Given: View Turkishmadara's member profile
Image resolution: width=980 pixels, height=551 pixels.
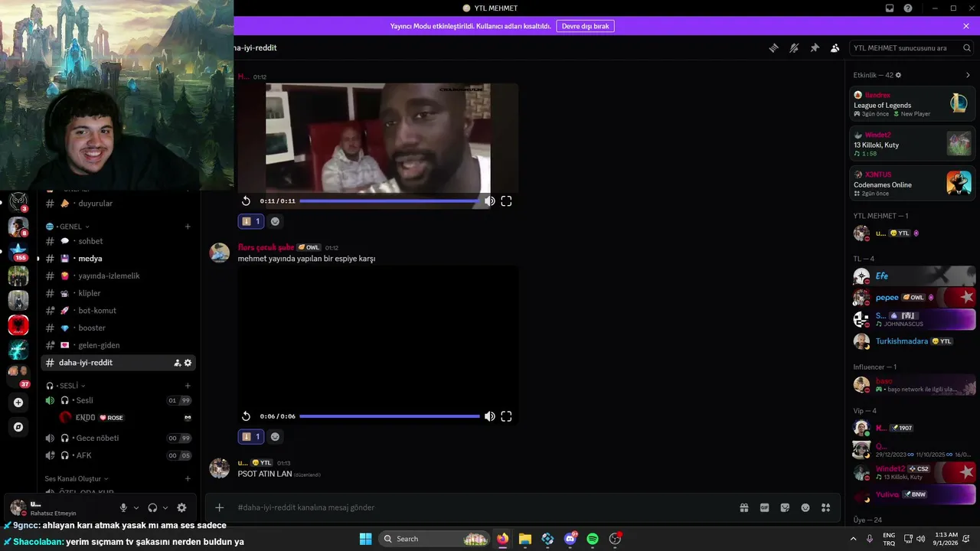Looking at the screenshot, I should 913,341.
